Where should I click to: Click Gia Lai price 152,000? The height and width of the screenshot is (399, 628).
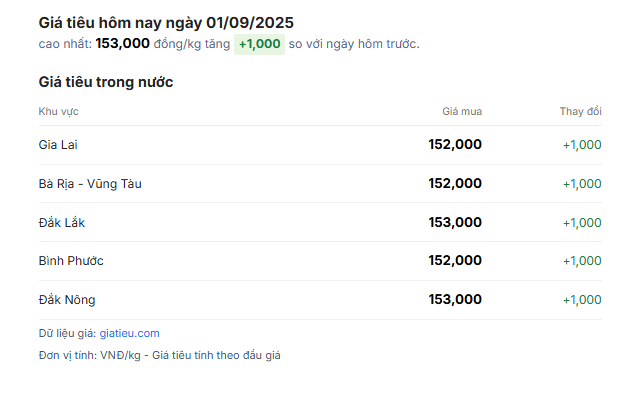(455, 144)
